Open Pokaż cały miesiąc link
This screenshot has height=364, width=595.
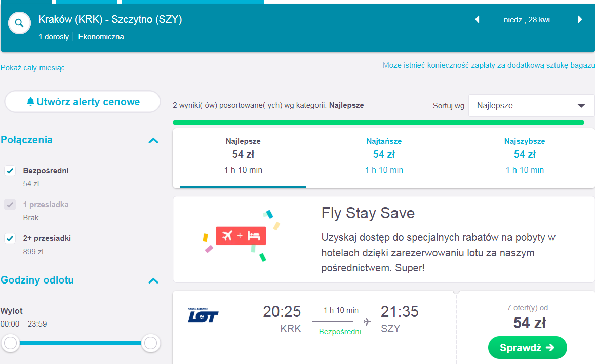32,68
